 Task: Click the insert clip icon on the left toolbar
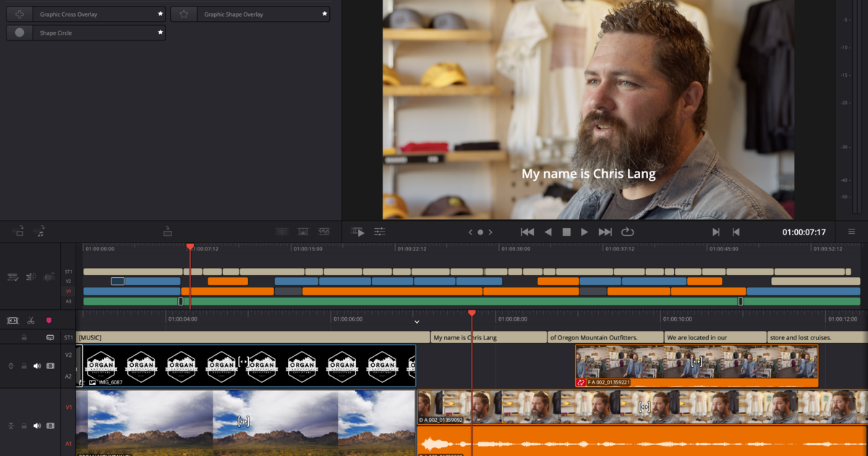(x=17, y=231)
